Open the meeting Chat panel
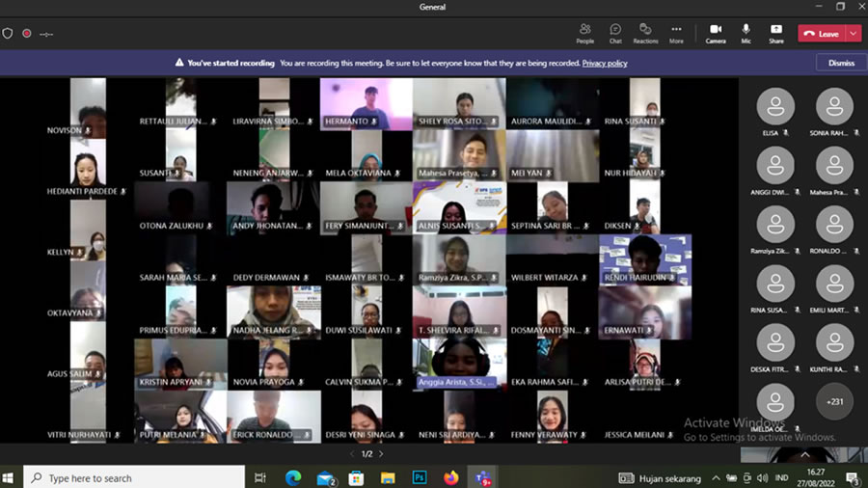The height and width of the screenshot is (488, 868). click(615, 33)
